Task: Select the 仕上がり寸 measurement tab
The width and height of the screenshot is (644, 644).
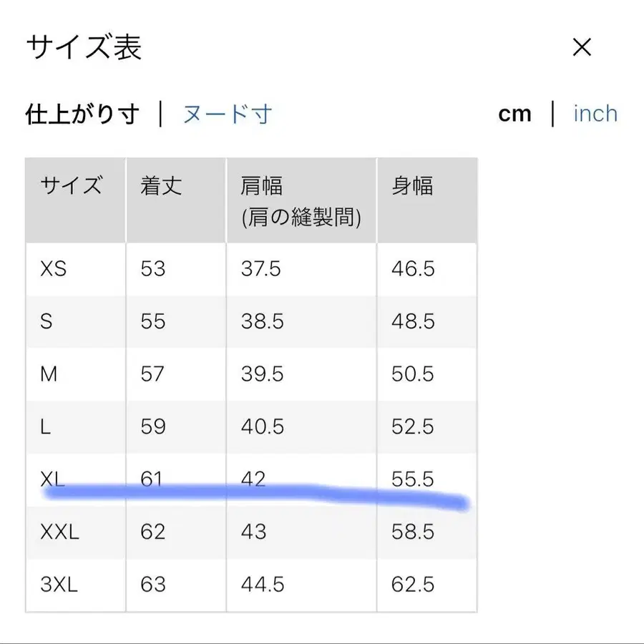Action: tap(81, 114)
